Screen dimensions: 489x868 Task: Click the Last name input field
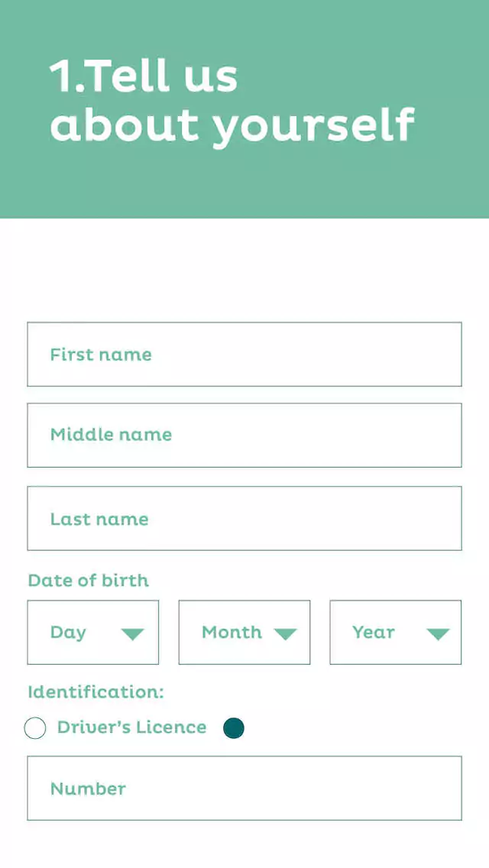point(244,518)
